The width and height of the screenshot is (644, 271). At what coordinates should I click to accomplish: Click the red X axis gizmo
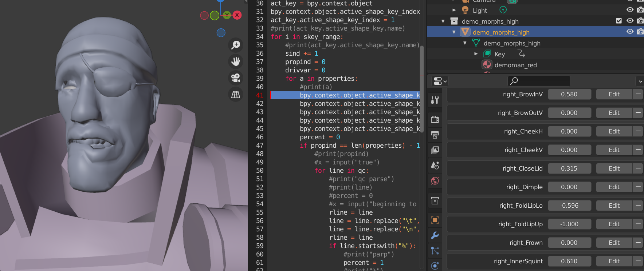[x=237, y=15]
